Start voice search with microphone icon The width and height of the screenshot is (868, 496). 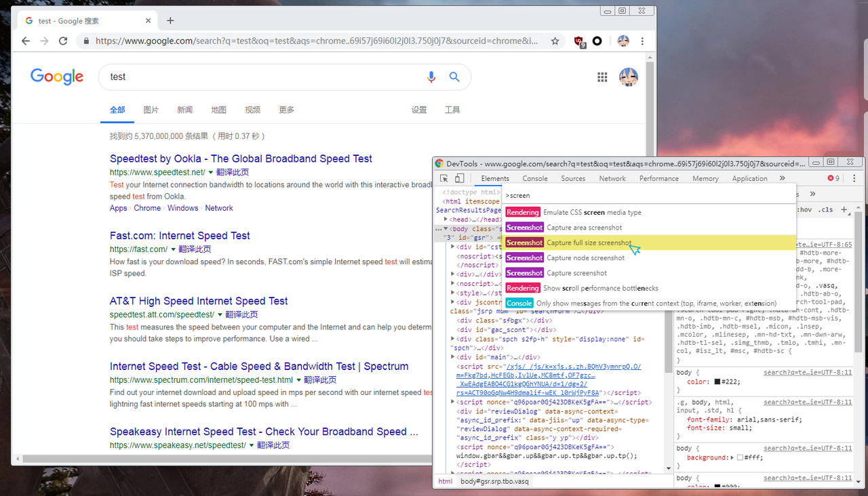pos(431,77)
